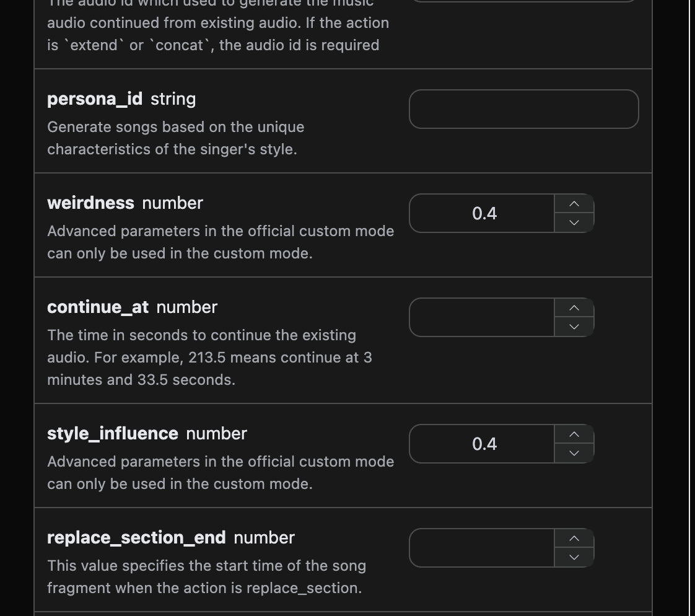
Task: Click the weirdness parameter name
Action: click(90, 203)
